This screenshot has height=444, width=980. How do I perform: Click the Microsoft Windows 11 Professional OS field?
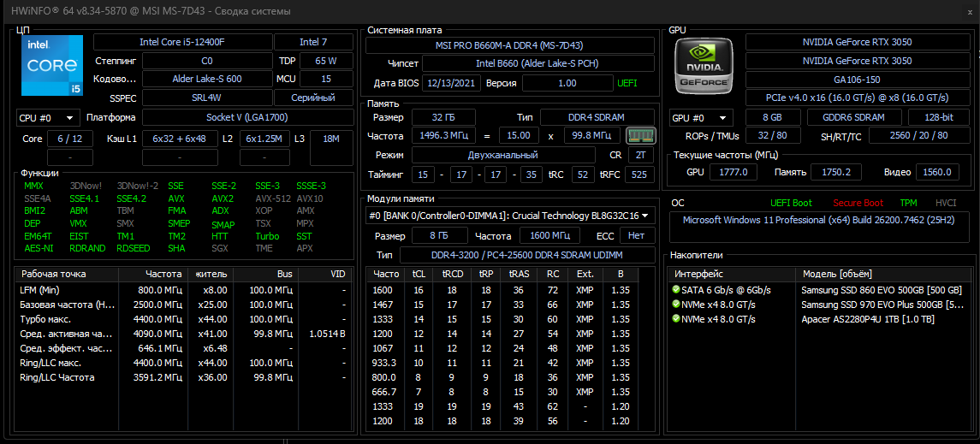pyautogui.click(x=819, y=228)
